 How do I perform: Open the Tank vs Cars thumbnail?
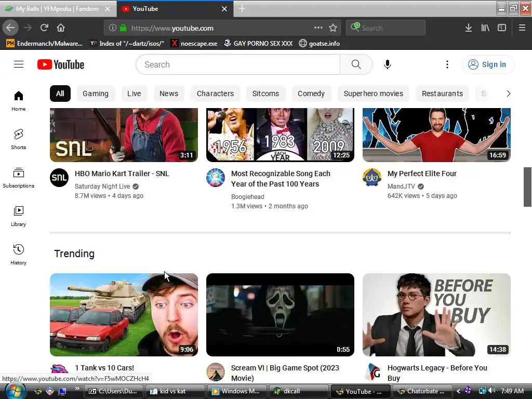coord(124,315)
